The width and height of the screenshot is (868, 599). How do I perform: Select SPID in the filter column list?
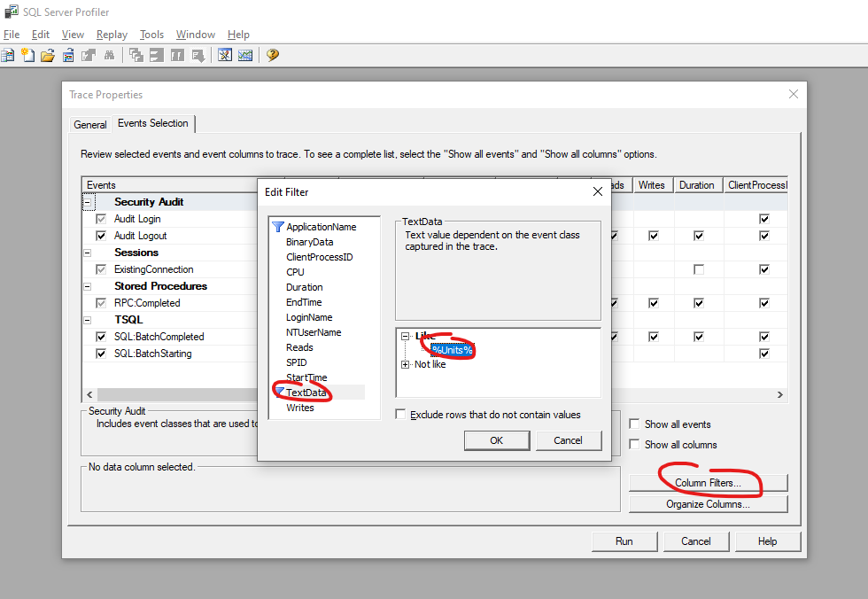[x=296, y=362]
